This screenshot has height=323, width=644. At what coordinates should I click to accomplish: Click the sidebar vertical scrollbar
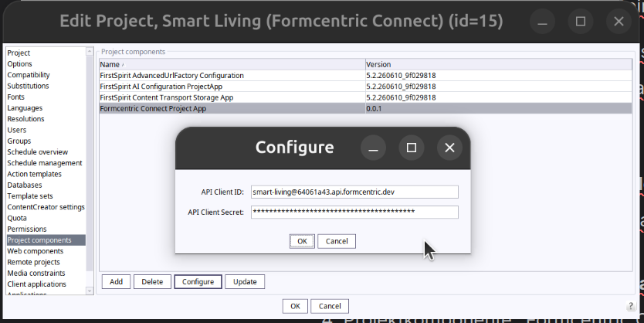click(90, 165)
